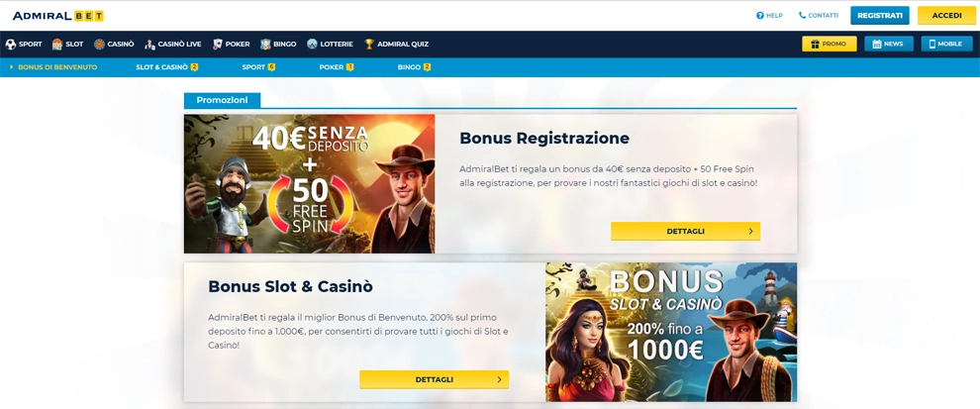980x409 pixels.
Task: Open the Admiral Quiz trophy icon
Action: 369,45
